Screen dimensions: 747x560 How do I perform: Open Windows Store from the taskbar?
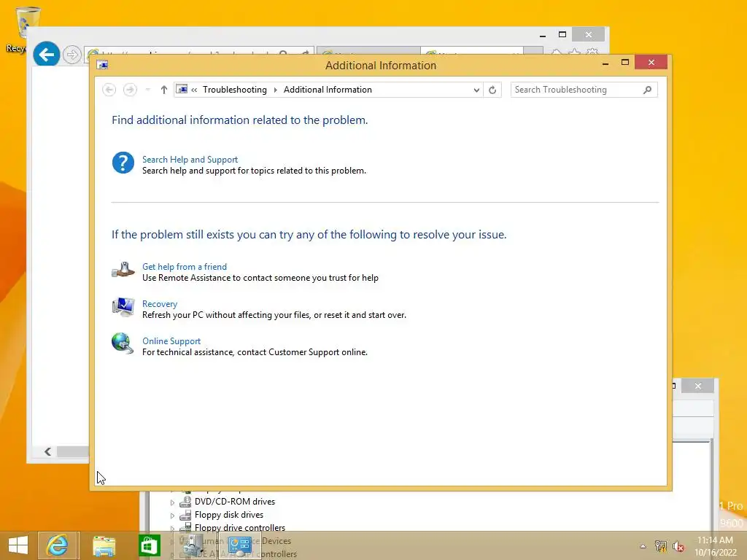coord(149,545)
